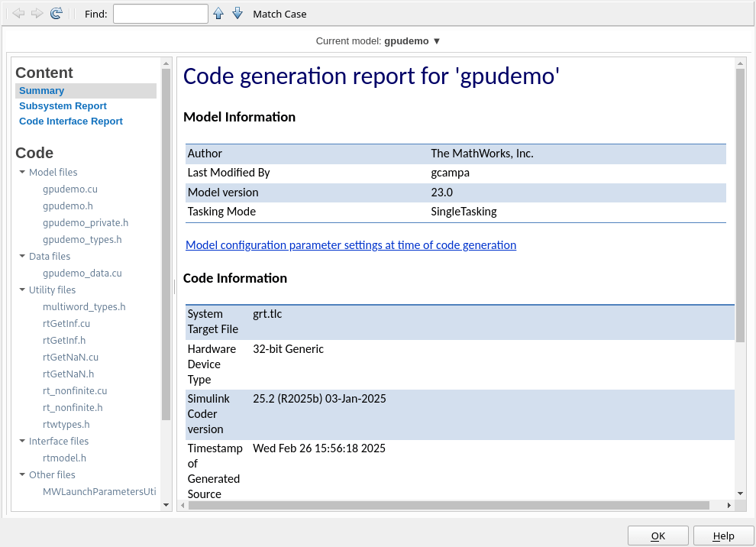This screenshot has width=756, height=547.
Task: Click the report's vertical scrollbar down arrow
Action: [740, 494]
